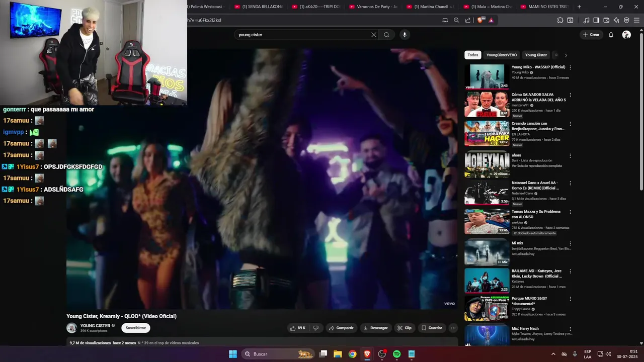The width and height of the screenshot is (644, 362).
Task: Open the Brave Wallet icon
Action: tap(606, 20)
